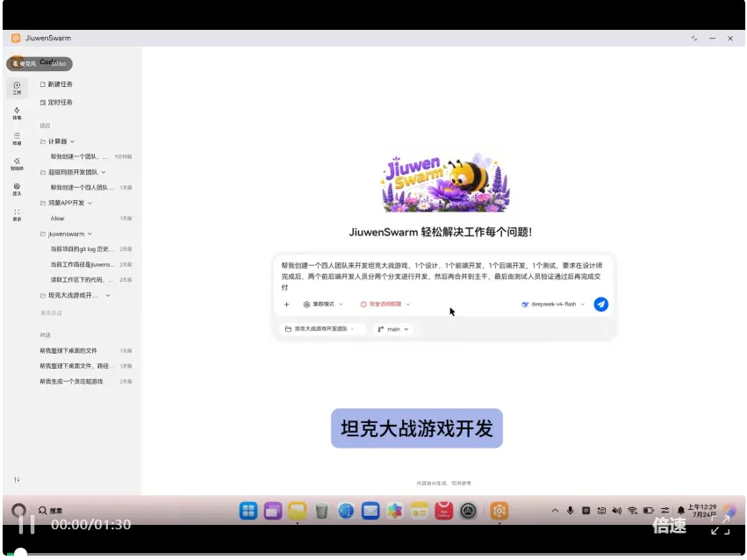
Task: Click the settings sliders icon at the sidebar bottom
Action: pyautogui.click(x=17, y=479)
